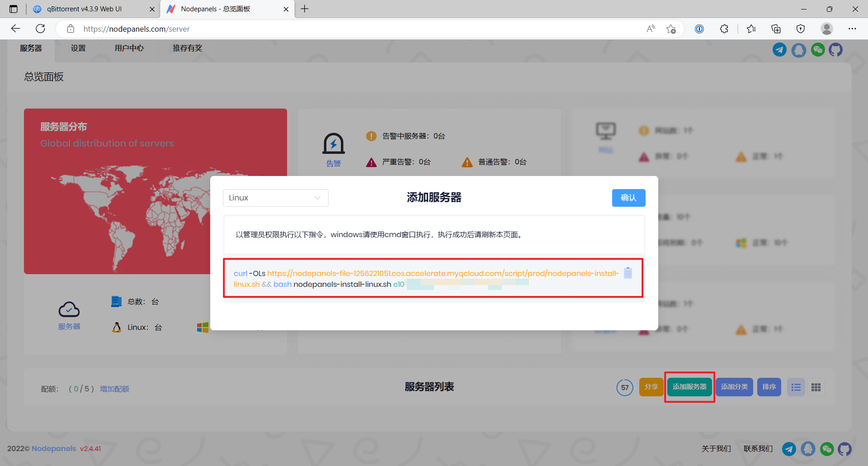Open Browser essentials shield icon
Screen dimensions: 868x466
pyautogui.click(x=801, y=29)
